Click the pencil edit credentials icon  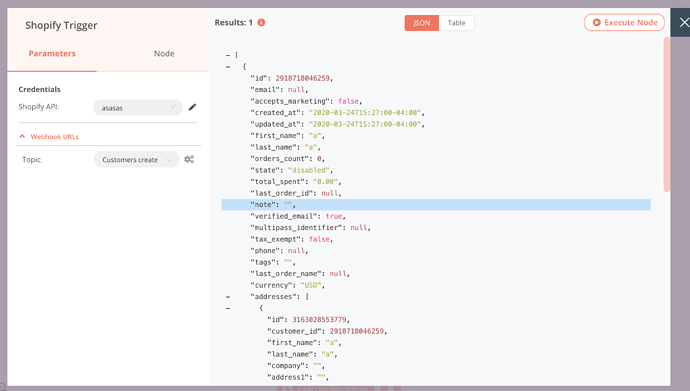[192, 107]
